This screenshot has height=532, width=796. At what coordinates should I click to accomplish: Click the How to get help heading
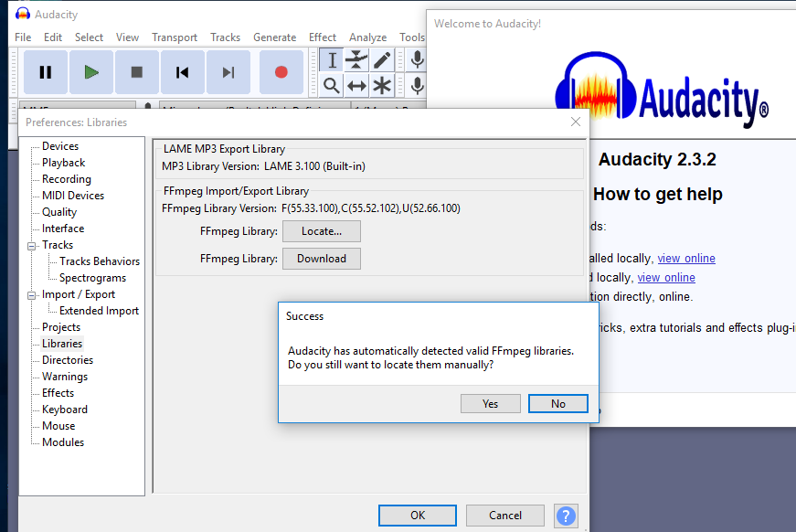[x=657, y=195]
